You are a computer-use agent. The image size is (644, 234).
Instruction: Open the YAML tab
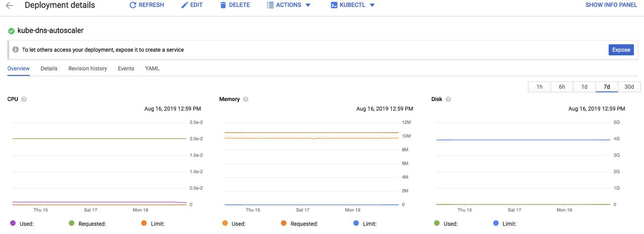(152, 68)
